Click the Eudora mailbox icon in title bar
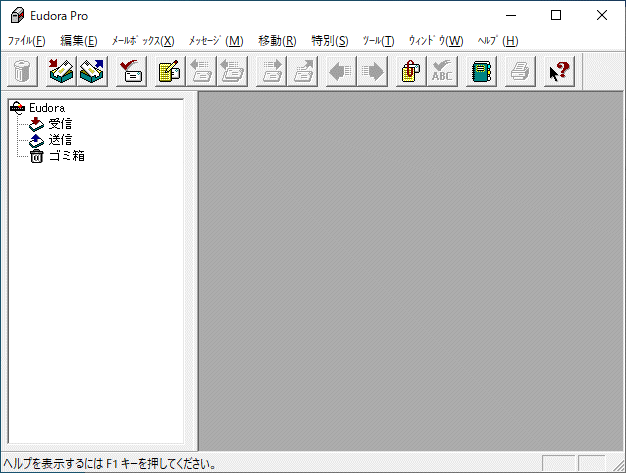This screenshot has width=626, height=473. coord(17,16)
